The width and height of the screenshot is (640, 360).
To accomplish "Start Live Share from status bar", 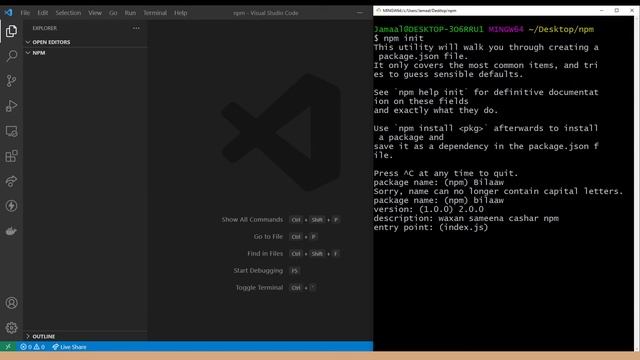I will click(69, 347).
